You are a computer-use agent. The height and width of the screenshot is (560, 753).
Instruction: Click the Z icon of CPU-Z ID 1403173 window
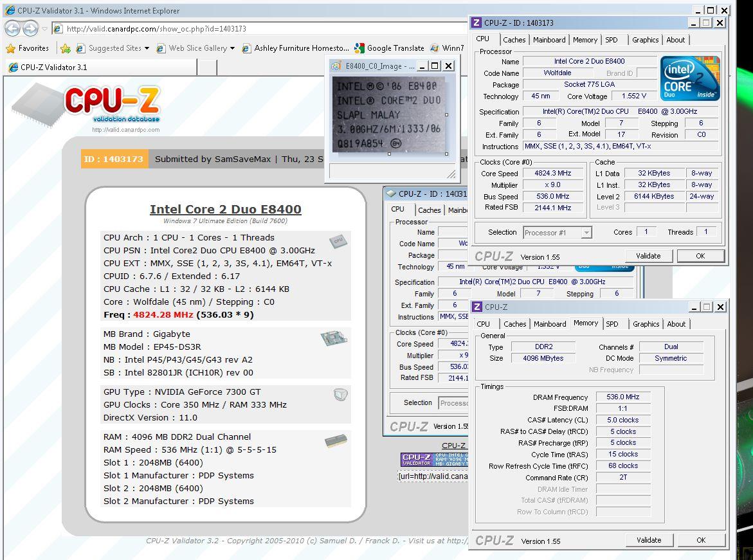[x=476, y=23]
